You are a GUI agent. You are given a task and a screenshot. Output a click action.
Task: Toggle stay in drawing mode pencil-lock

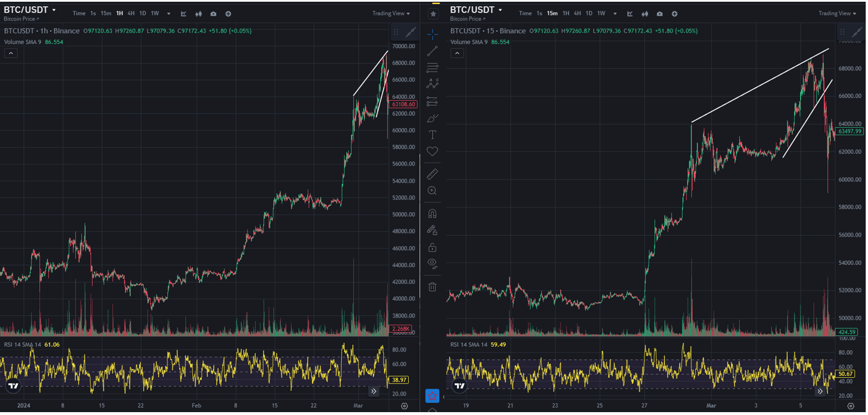pos(432,230)
